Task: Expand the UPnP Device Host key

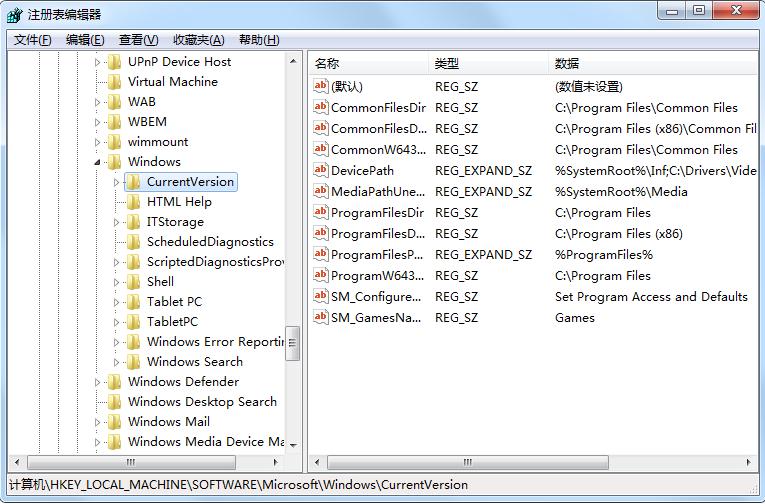Action: [x=97, y=62]
